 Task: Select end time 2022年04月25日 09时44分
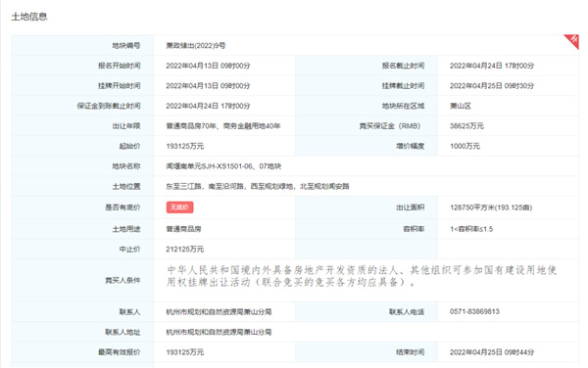pyautogui.click(x=492, y=352)
